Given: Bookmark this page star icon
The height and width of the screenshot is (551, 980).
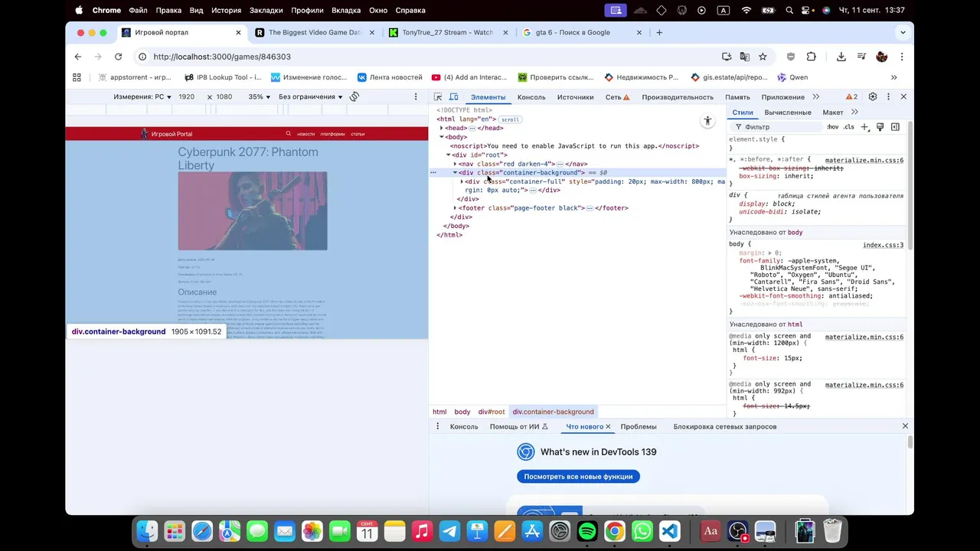Looking at the screenshot, I should tap(763, 57).
